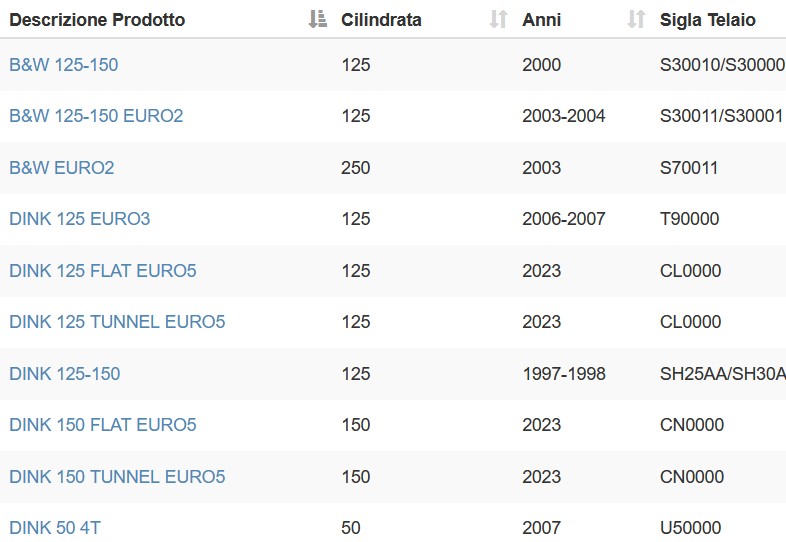Click the Anni column sort arrows

coord(636,20)
